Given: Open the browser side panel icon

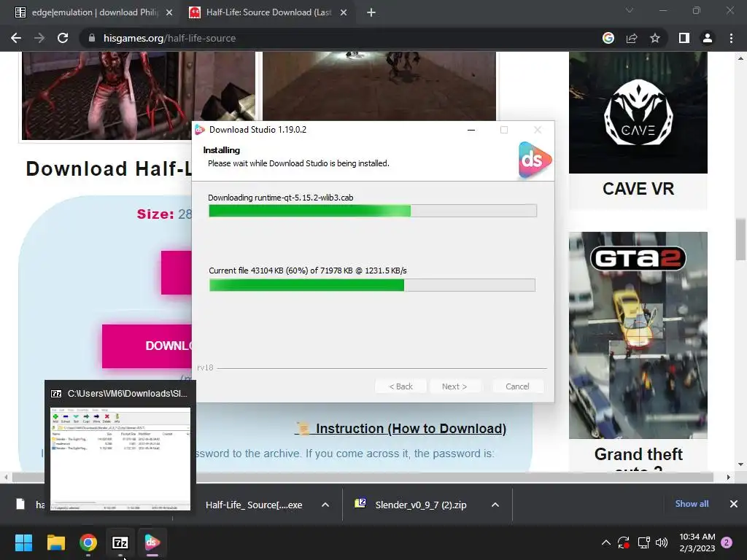Looking at the screenshot, I should (684, 38).
